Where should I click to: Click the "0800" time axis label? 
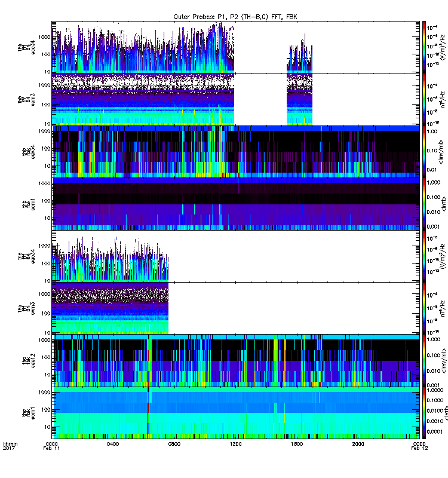pyautogui.click(x=174, y=444)
